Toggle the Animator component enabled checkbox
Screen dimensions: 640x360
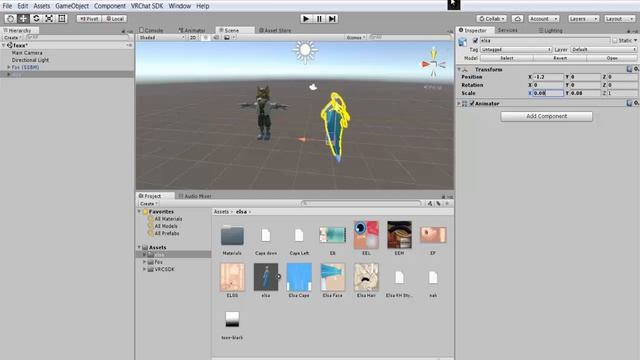[472, 103]
